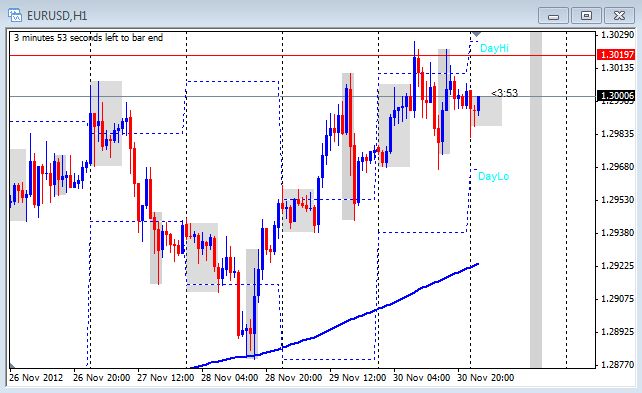
Task: Click the 1.29380 price scale value
Action: point(617,233)
